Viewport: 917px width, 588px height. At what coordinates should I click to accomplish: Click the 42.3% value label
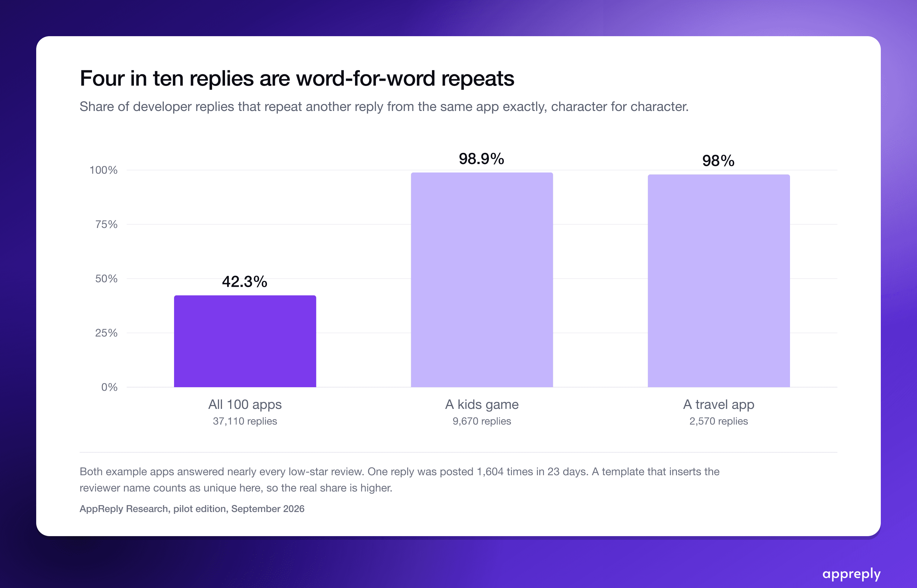(244, 282)
